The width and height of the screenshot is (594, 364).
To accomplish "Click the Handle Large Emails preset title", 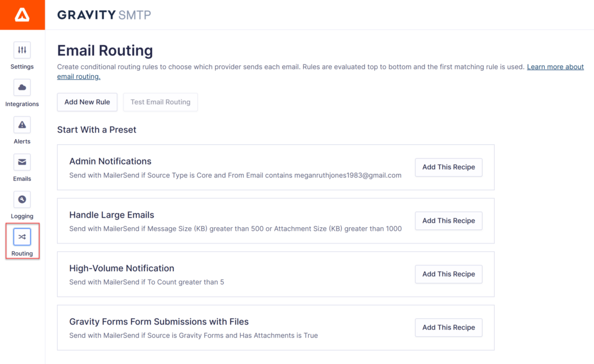I will click(x=112, y=215).
